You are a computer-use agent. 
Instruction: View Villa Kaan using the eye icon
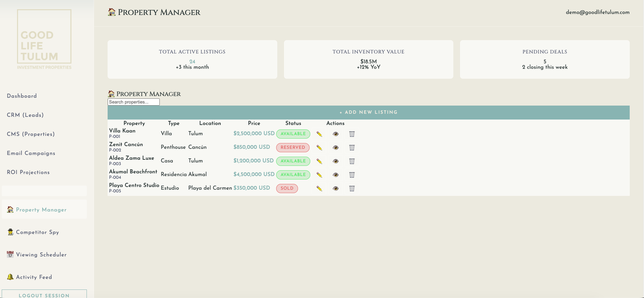(335, 134)
